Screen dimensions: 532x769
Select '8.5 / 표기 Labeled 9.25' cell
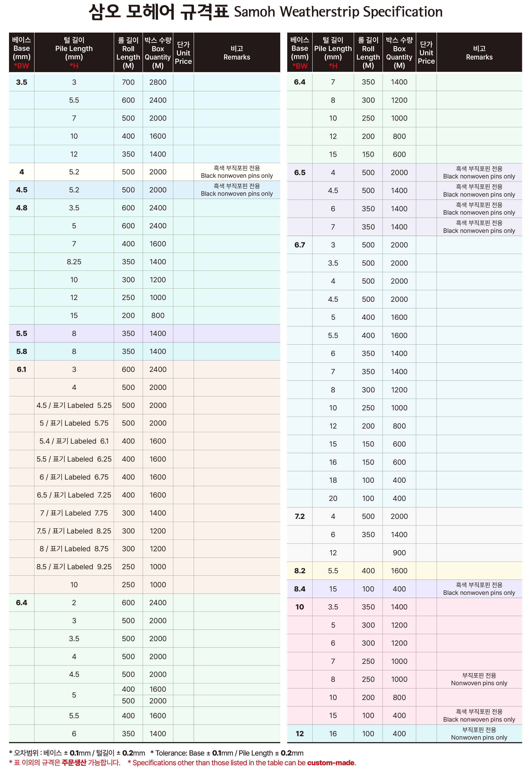click(x=74, y=567)
